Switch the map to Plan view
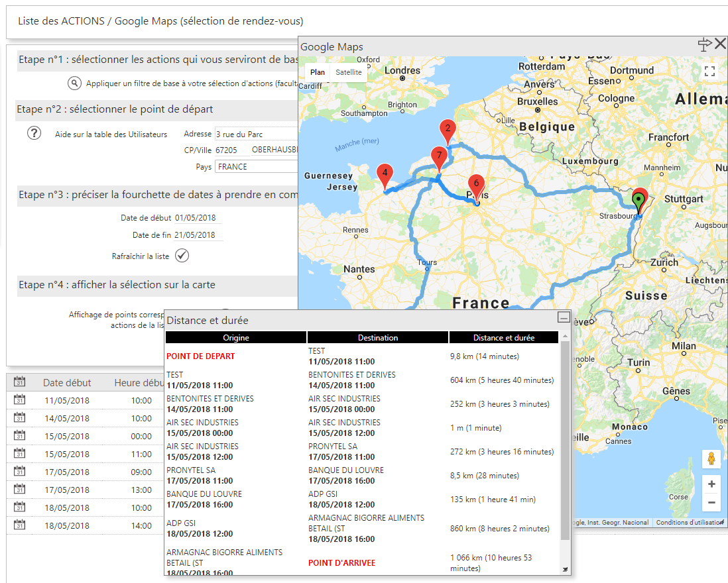 pyautogui.click(x=318, y=72)
